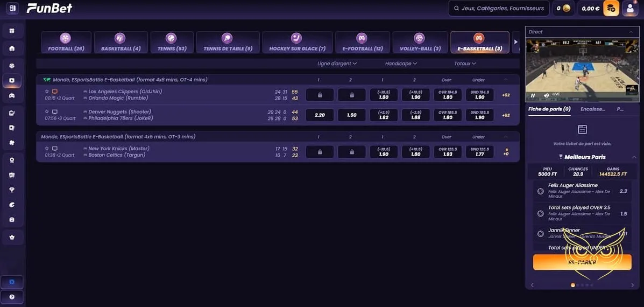Open live stream icon for Denver Nuggets match
Image resolution: width=644 pixels, height=307 pixels.
(55, 112)
